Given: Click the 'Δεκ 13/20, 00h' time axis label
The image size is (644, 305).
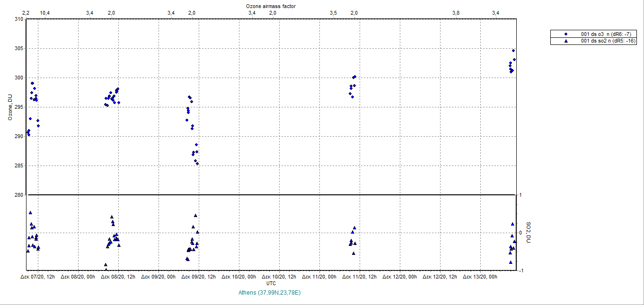Looking at the screenshot, I should tap(480, 277).
